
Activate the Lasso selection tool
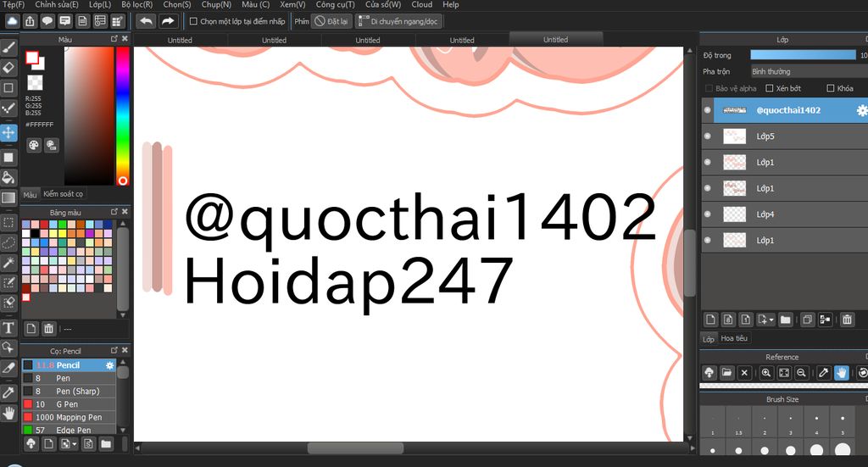[8, 243]
